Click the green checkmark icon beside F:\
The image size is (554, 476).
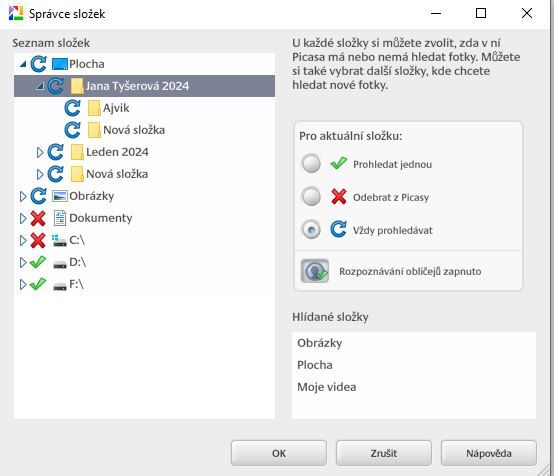38,284
